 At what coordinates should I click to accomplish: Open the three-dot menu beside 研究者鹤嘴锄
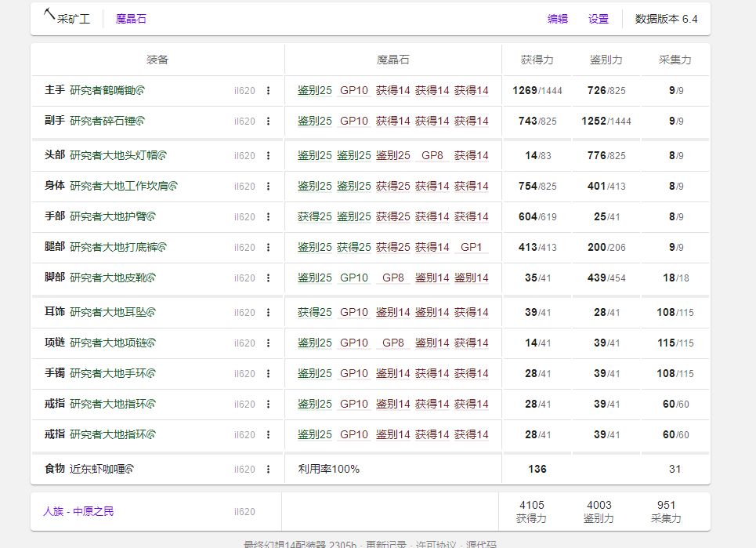[270, 90]
